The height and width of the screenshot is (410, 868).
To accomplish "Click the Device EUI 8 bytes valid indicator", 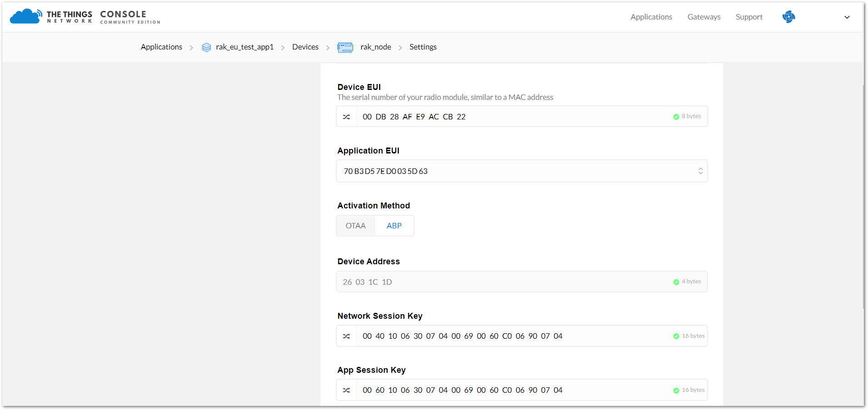I will [687, 117].
